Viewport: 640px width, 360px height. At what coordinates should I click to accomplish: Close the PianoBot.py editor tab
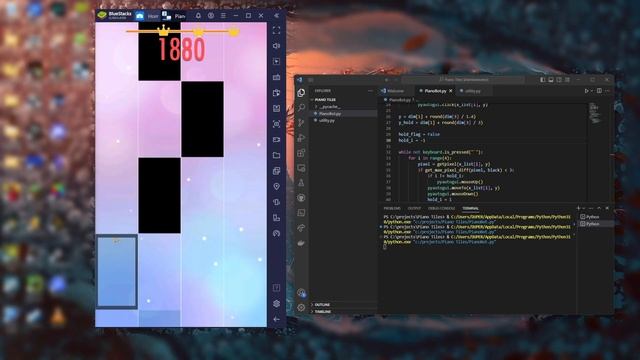coord(451,91)
